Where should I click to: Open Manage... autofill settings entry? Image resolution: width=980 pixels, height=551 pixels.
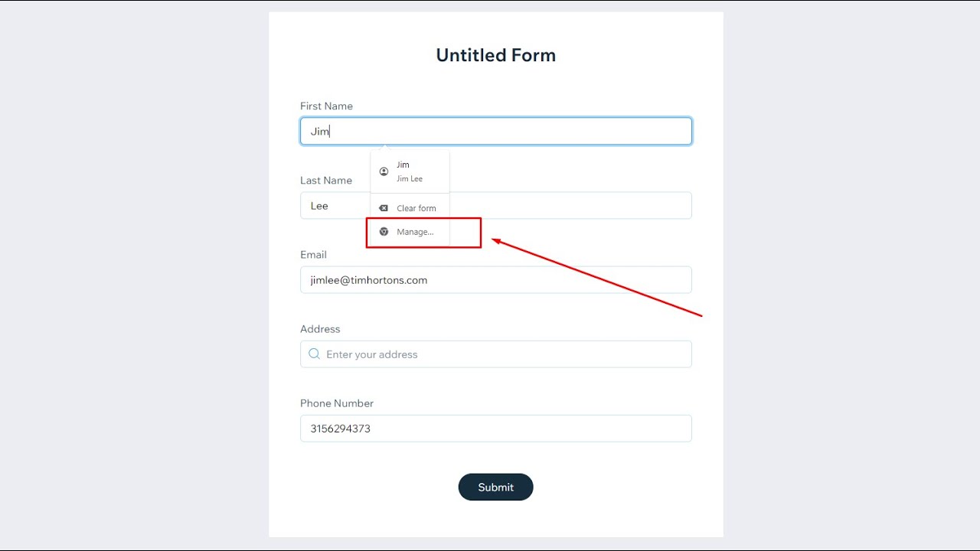tap(410, 232)
